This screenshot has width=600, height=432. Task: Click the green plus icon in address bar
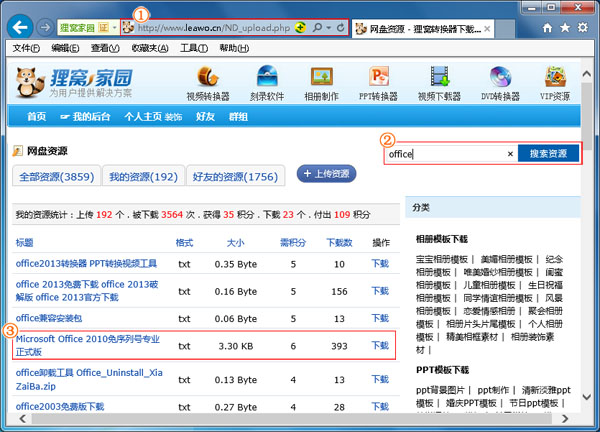click(300, 28)
